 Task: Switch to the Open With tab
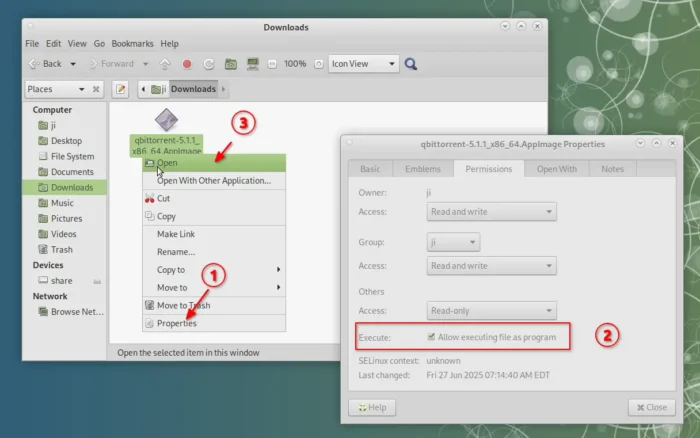[557, 169]
